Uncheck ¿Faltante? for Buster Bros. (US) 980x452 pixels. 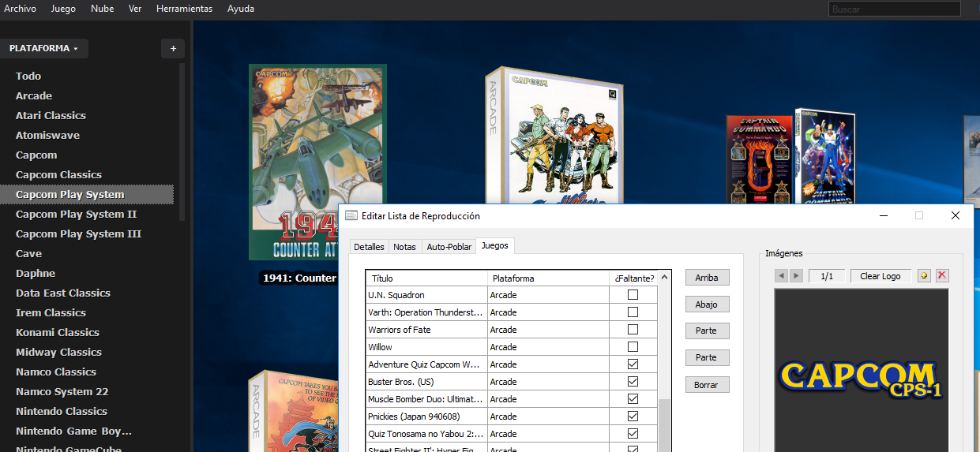pyautogui.click(x=633, y=382)
